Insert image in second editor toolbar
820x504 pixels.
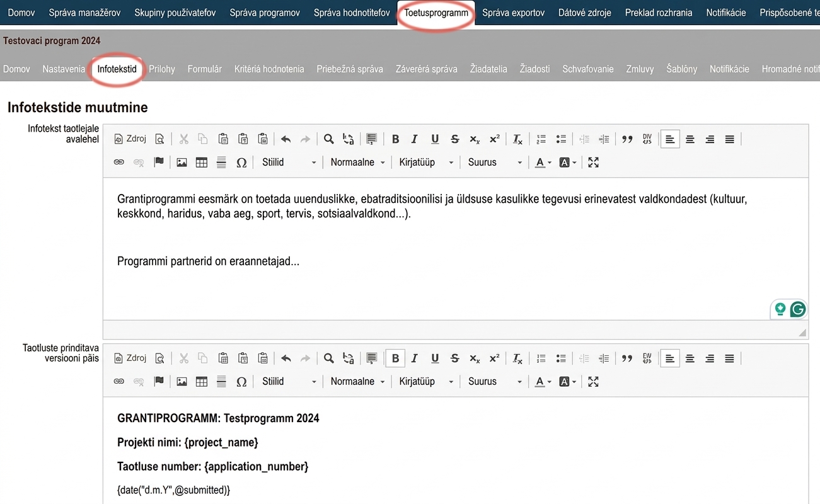coord(182,382)
